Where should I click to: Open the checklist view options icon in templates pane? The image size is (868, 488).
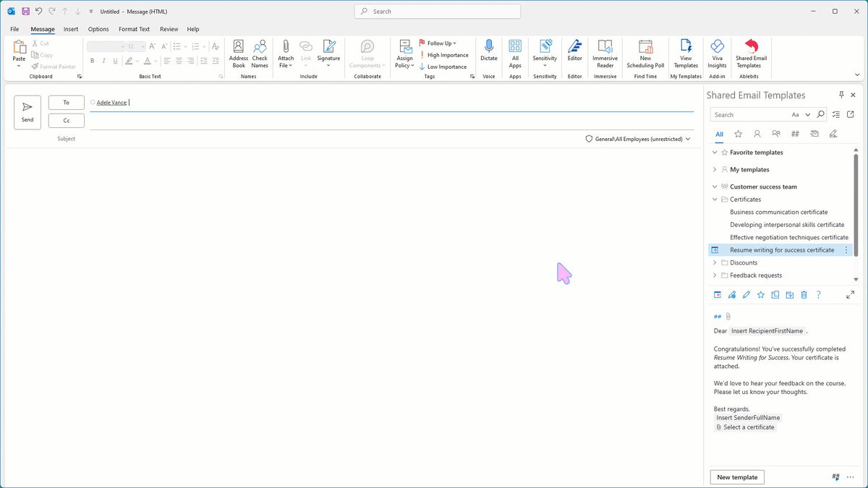[x=836, y=114]
